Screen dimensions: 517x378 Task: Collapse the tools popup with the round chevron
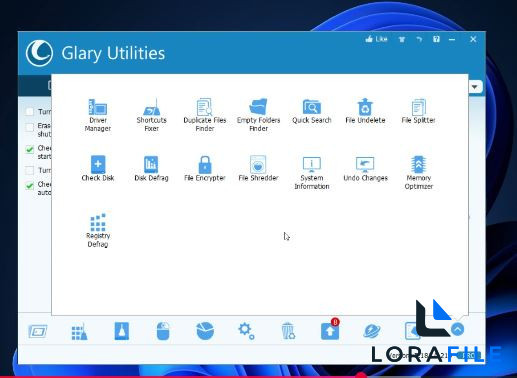[x=458, y=329]
